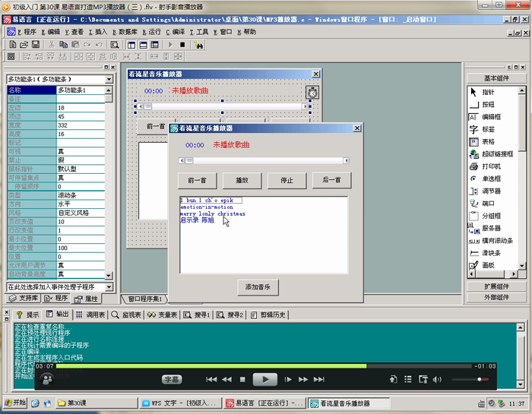Click the 开始 Start button on taskbar
Viewport: 532px width, 414px height.
pyautogui.click(x=16, y=403)
